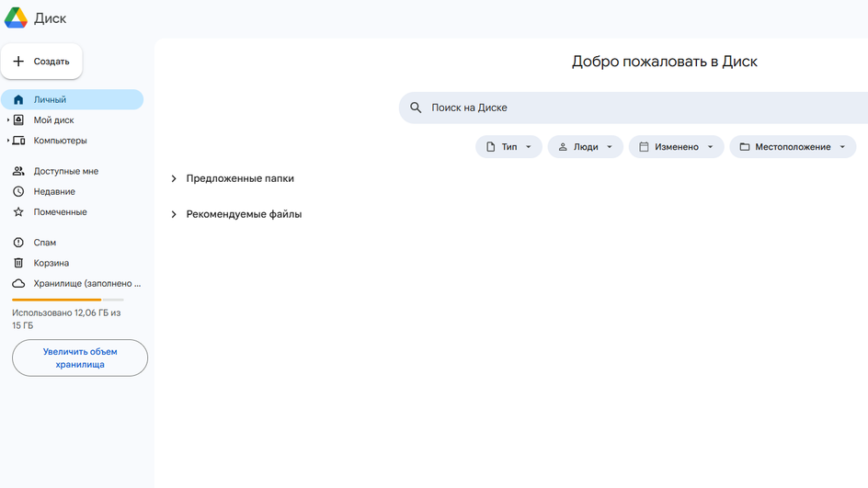Open the Изменено dropdown arrow
Screen dimensions: 868x488
pos(710,147)
